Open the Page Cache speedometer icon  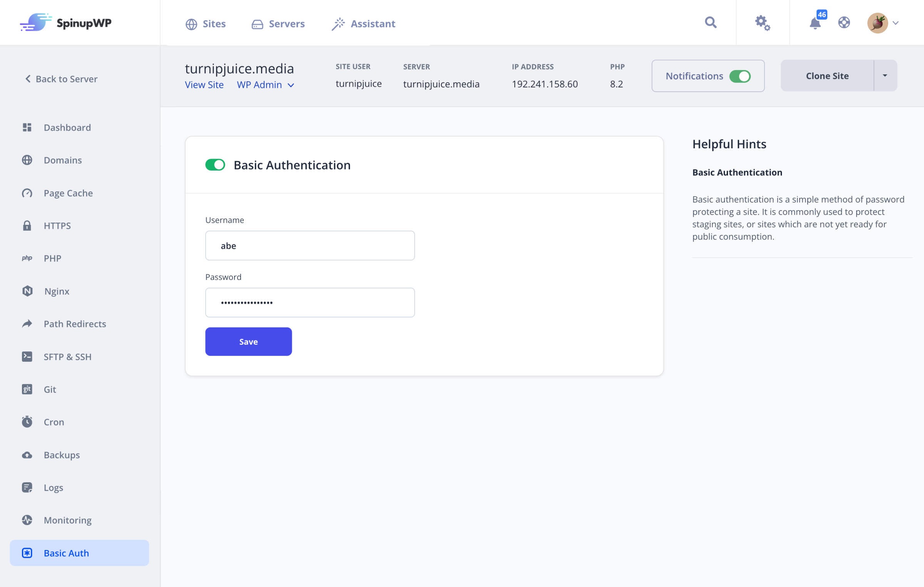click(27, 193)
